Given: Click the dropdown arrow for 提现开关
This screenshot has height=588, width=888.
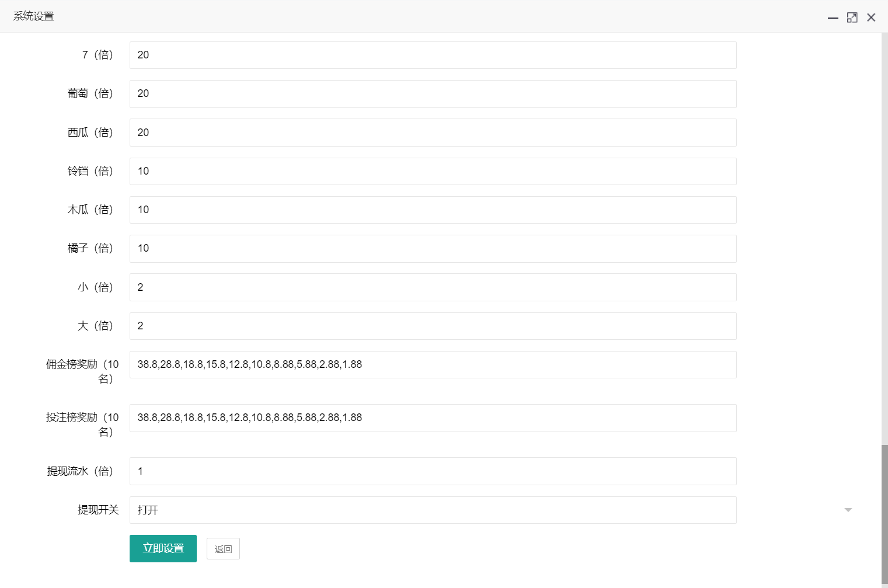Looking at the screenshot, I should tap(848, 510).
